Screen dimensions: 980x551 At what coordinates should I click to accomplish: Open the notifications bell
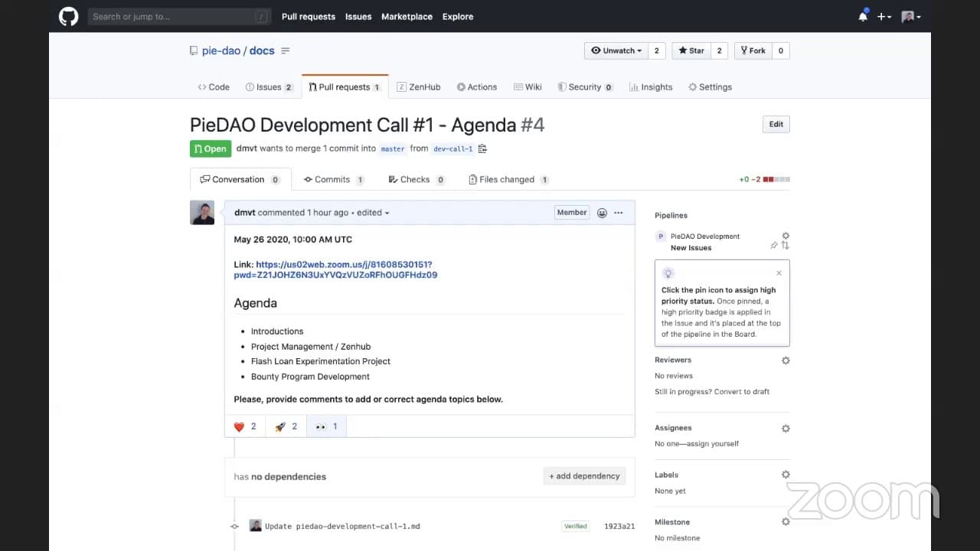click(x=863, y=16)
